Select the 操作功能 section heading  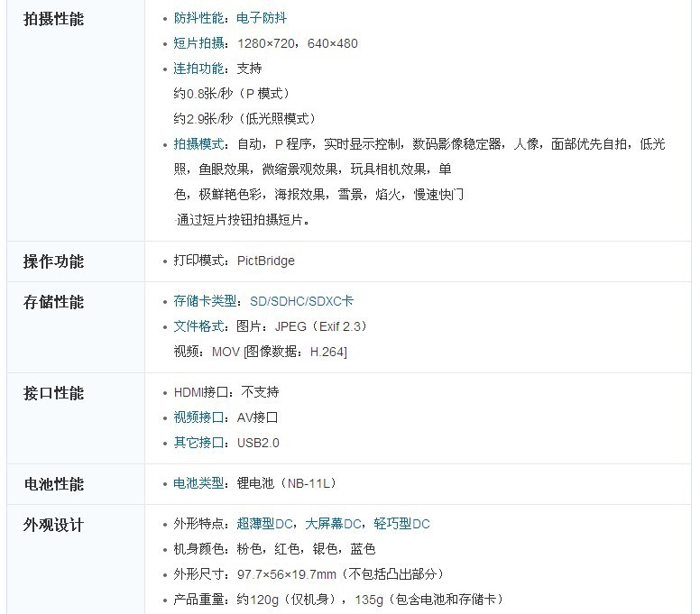click(53, 261)
